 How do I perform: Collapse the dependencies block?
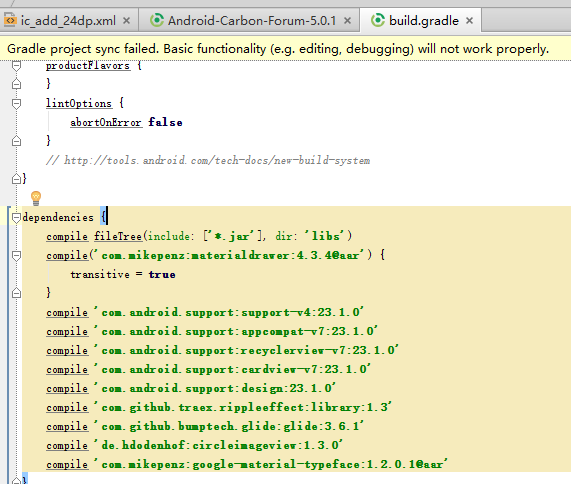(16, 218)
